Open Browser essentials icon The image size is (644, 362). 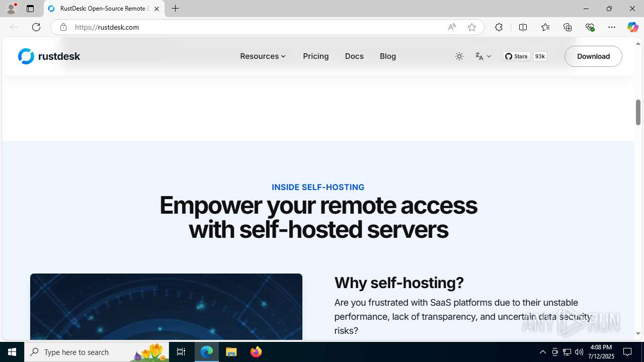(x=590, y=27)
